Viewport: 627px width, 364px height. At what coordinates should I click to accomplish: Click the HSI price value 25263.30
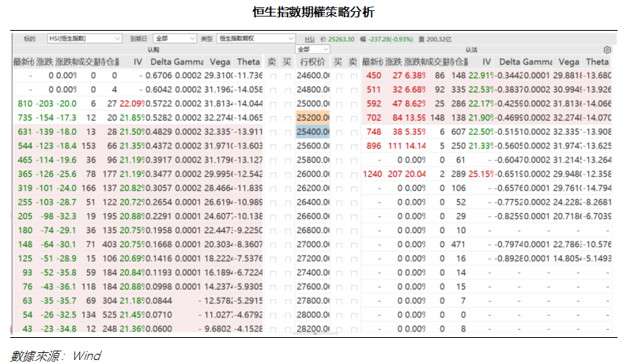pyautogui.click(x=341, y=39)
